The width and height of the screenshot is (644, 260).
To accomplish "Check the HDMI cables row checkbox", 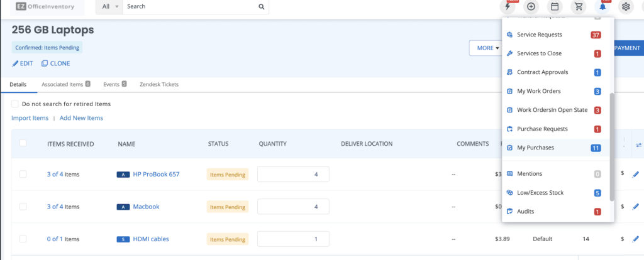I will (23, 239).
